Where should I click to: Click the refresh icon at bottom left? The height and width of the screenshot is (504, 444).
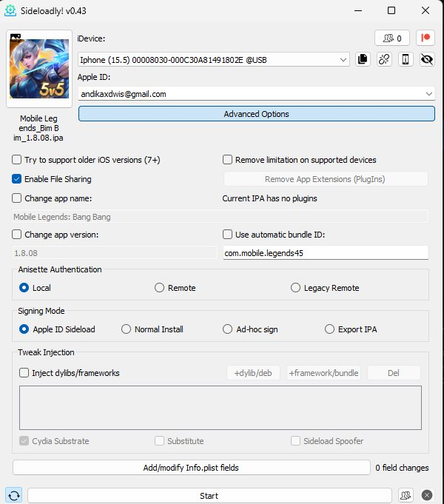point(14,495)
